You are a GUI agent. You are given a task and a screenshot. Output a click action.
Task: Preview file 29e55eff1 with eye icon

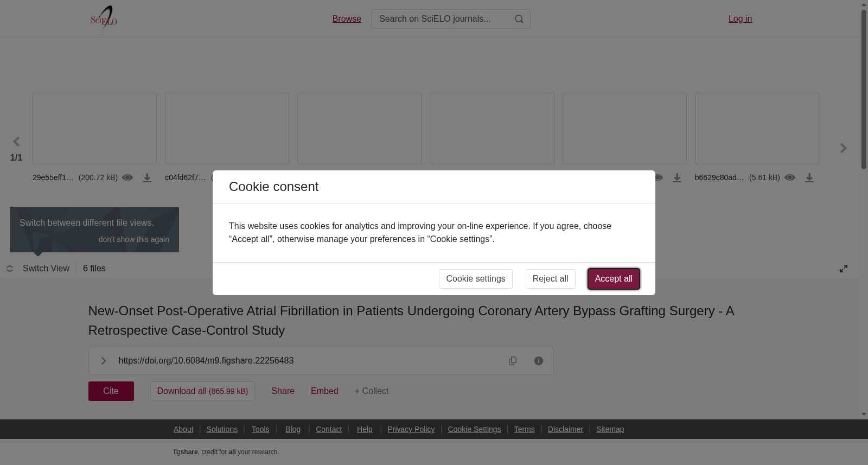pos(127,177)
